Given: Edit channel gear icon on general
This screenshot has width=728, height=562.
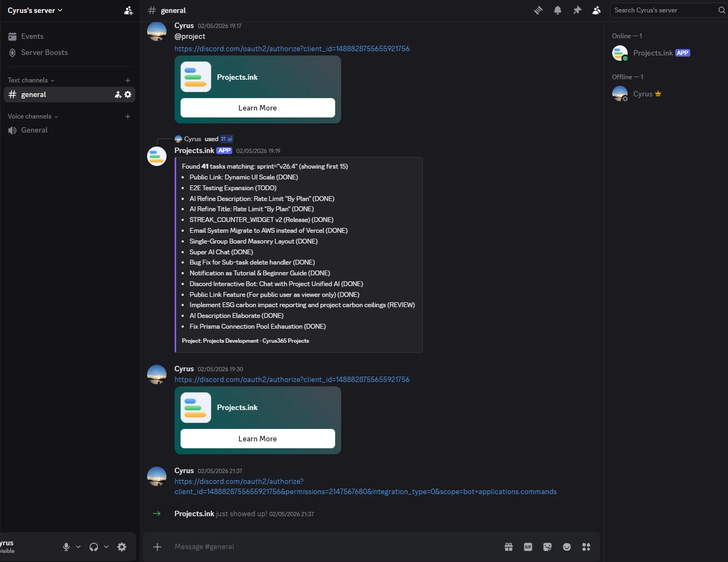Looking at the screenshot, I should (128, 94).
